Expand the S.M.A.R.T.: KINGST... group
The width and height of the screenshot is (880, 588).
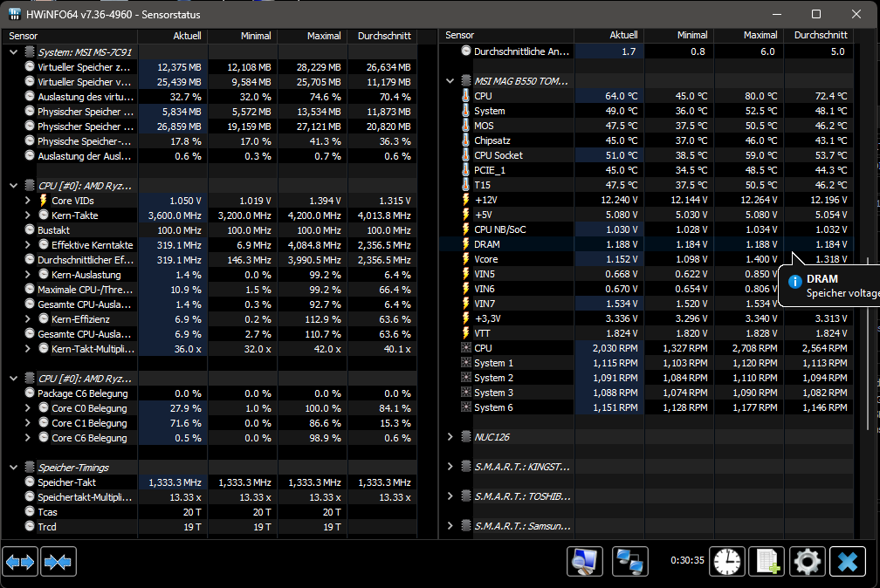(450, 466)
